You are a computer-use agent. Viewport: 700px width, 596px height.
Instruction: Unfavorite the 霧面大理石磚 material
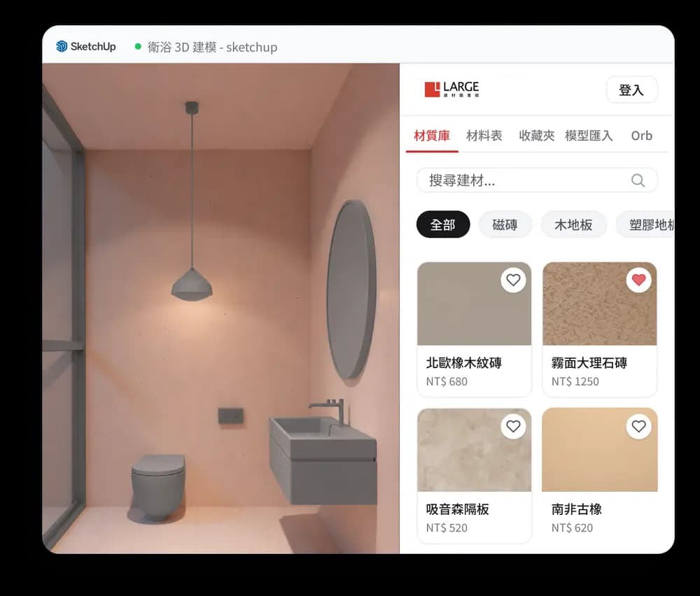point(639,280)
